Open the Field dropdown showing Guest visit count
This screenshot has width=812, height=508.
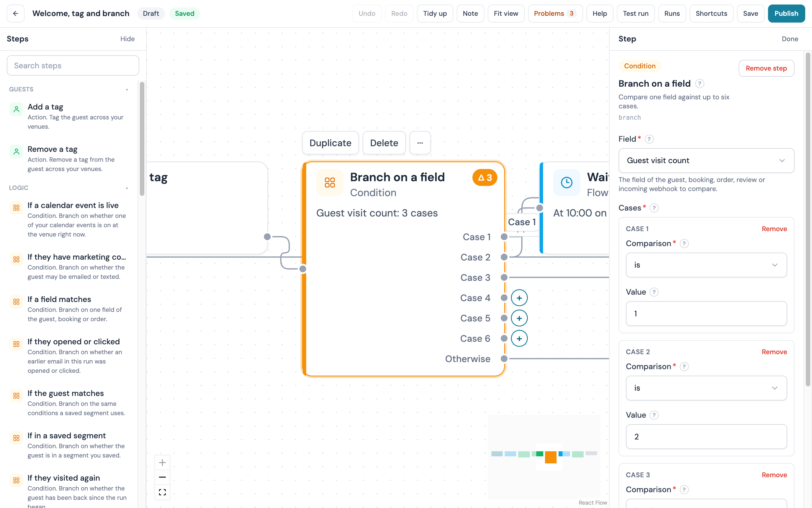pyautogui.click(x=706, y=161)
